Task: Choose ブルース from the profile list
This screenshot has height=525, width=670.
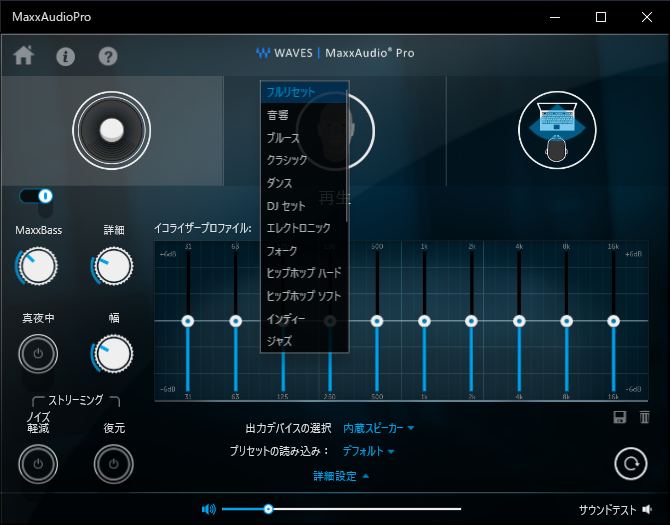Action: click(303, 138)
